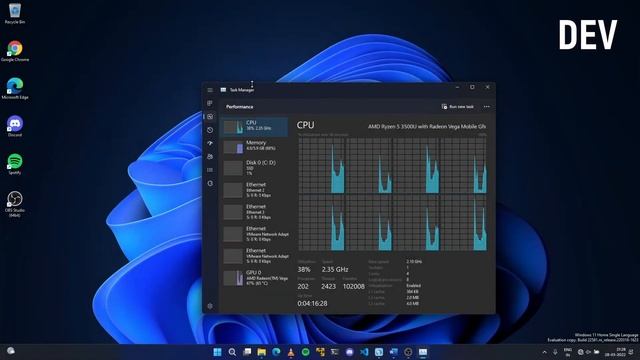Open taskbar Search
Image resolution: width=640 pixels, height=360 pixels.
point(232,352)
